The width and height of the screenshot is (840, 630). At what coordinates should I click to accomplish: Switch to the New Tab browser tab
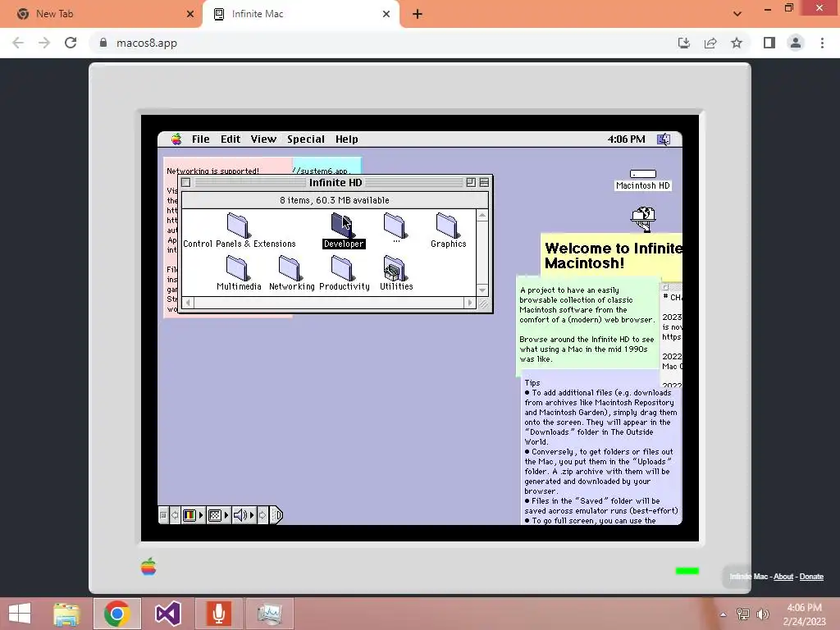[102, 14]
